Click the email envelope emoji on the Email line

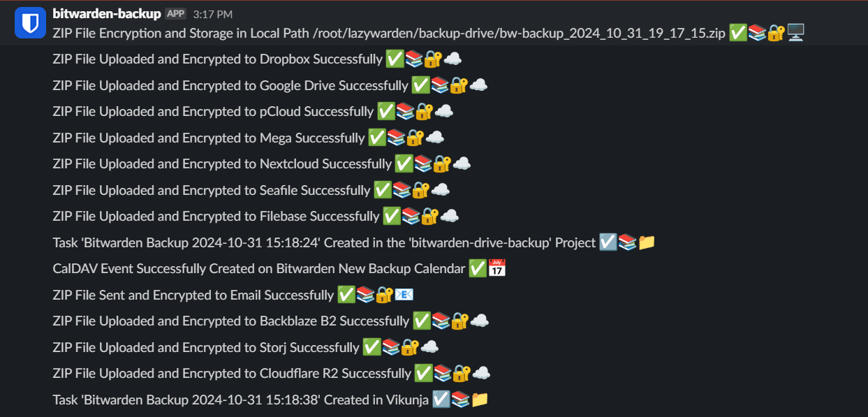click(x=404, y=295)
